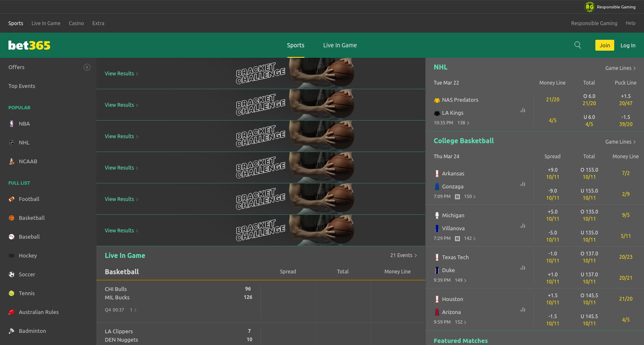Open the Live In Game section heading
The image size is (644, 345).
pyautogui.click(x=125, y=255)
